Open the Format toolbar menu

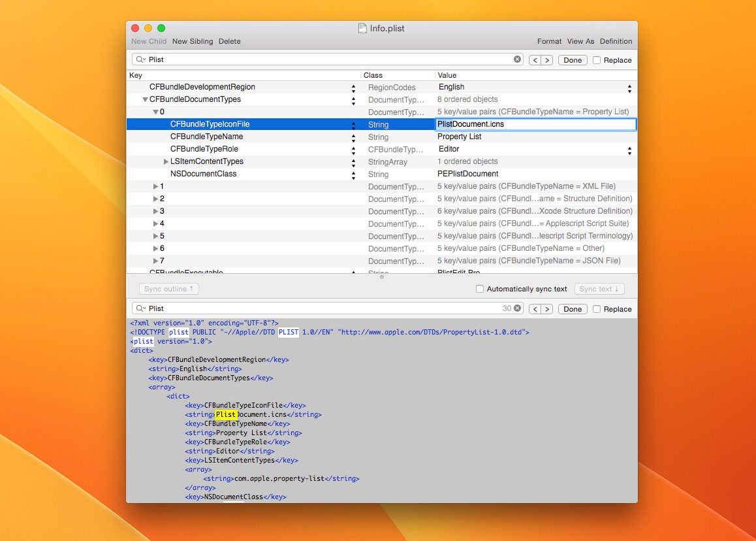pos(549,41)
